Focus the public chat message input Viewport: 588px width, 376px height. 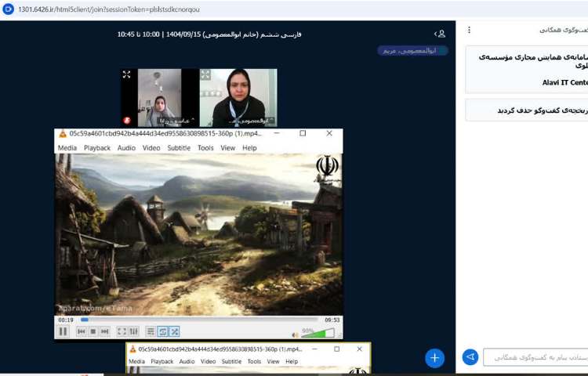coord(535,357)
